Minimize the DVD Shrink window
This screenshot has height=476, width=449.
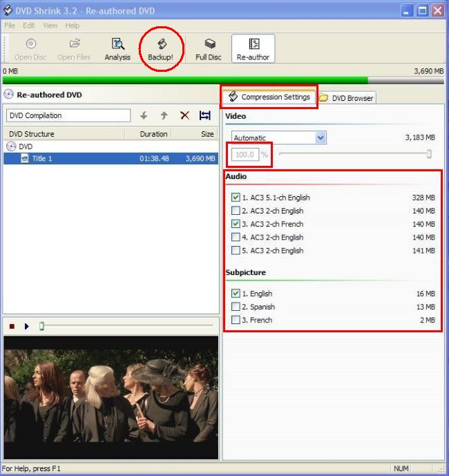click(x=407, y=11)
